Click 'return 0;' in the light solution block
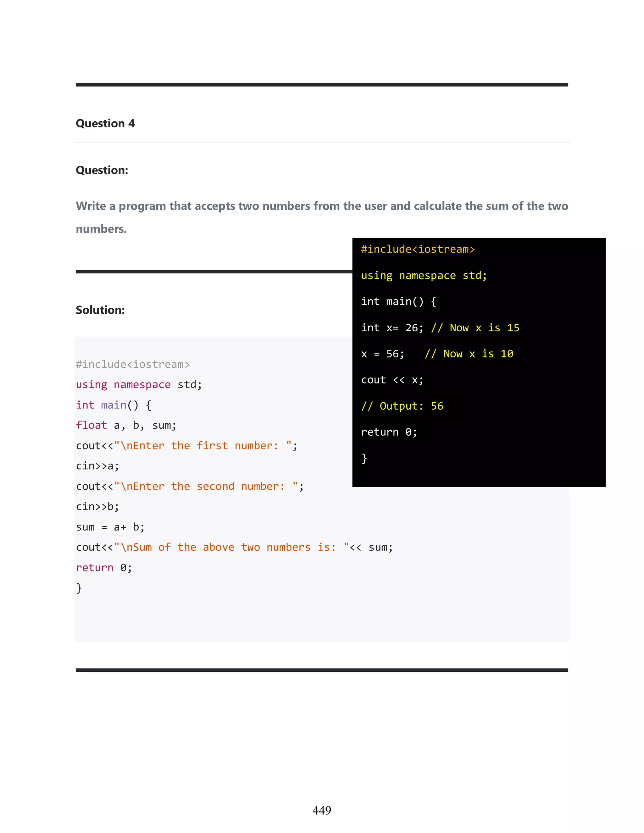The width and height of the screenshot is (644, 833). click(104, 568)
